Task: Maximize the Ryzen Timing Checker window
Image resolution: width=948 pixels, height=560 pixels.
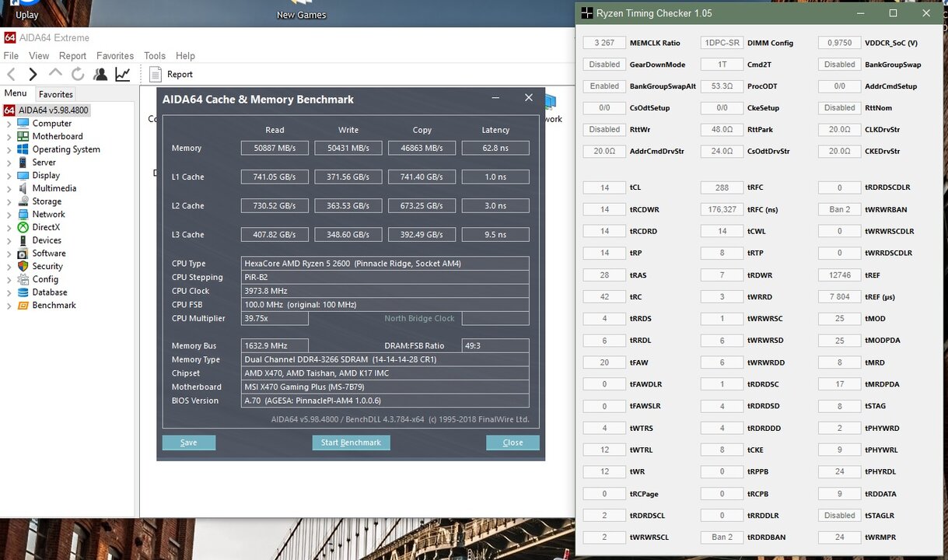Action: point(893,13)
